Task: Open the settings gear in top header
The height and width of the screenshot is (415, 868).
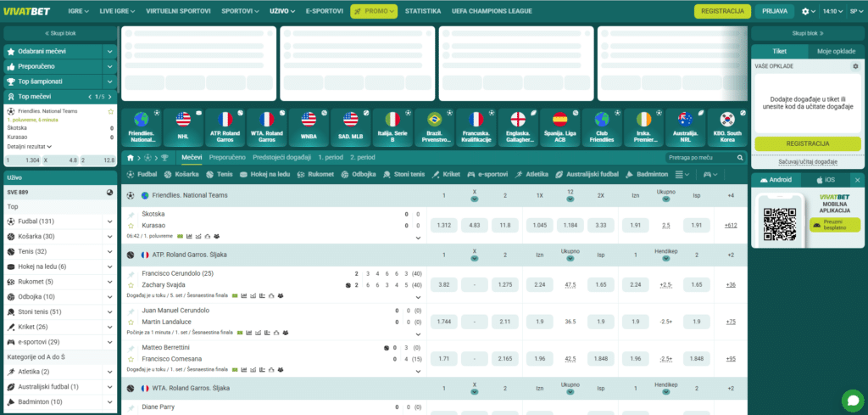Action: 805,11
